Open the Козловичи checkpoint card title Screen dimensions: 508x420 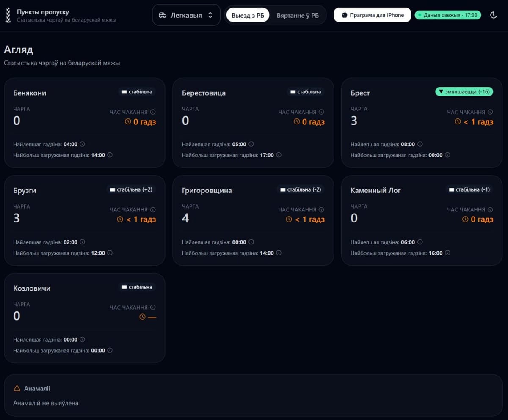point(32,288)
